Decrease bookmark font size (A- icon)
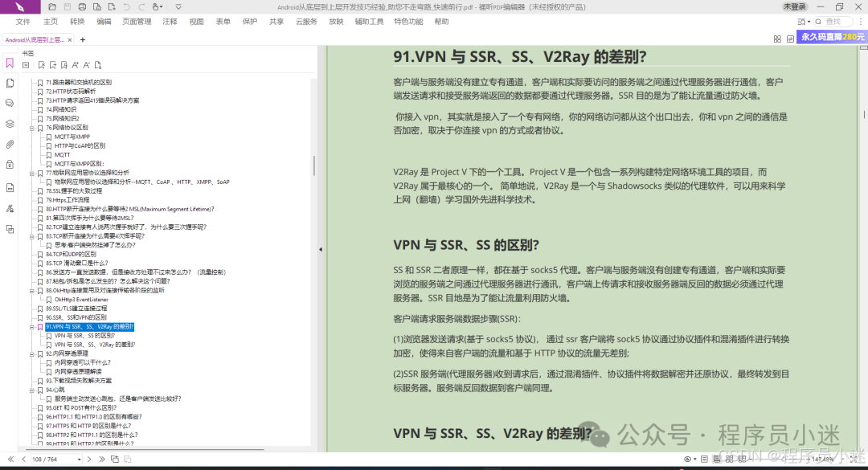This screenshot has height=470, width=868. point(86,65)
